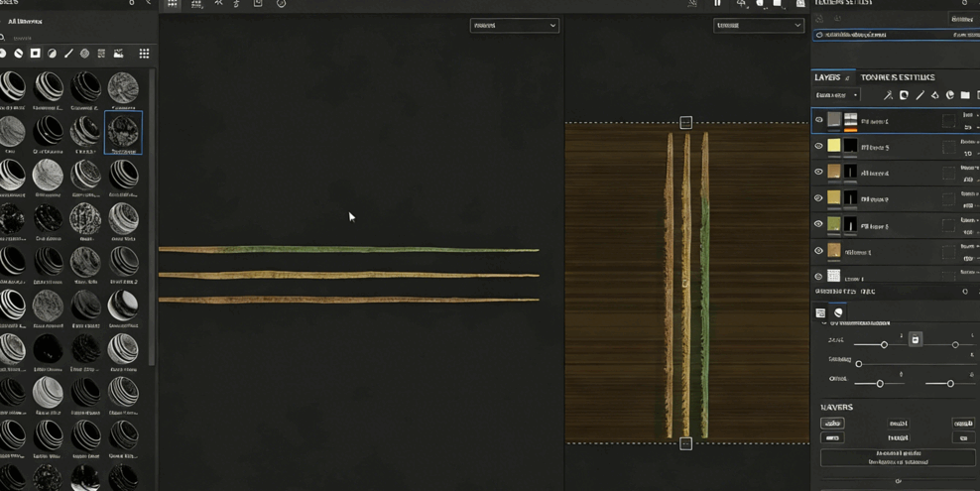Click the lock icon between the scale sliders
Image resolution: width=980 pixels, height=491 pixels.
[916, 339]
